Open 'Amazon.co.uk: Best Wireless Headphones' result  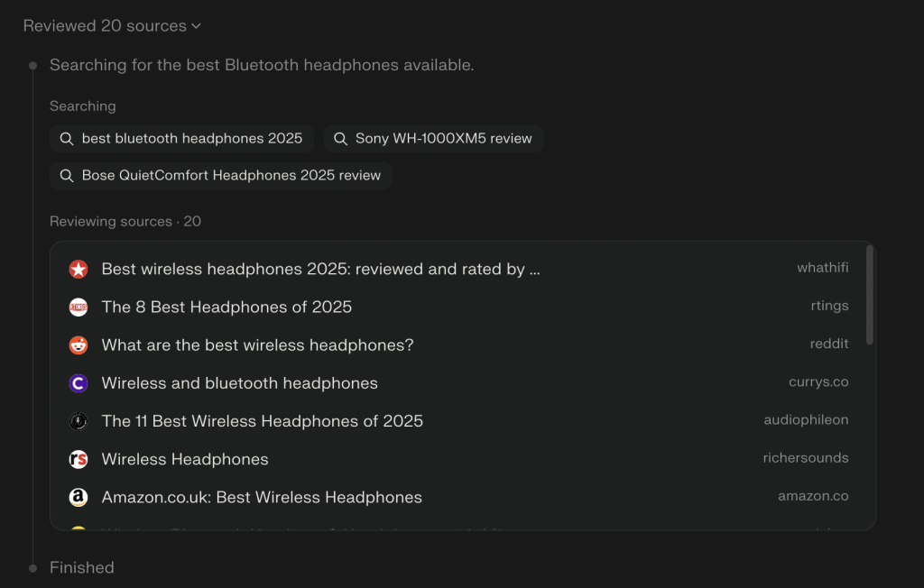262,497
